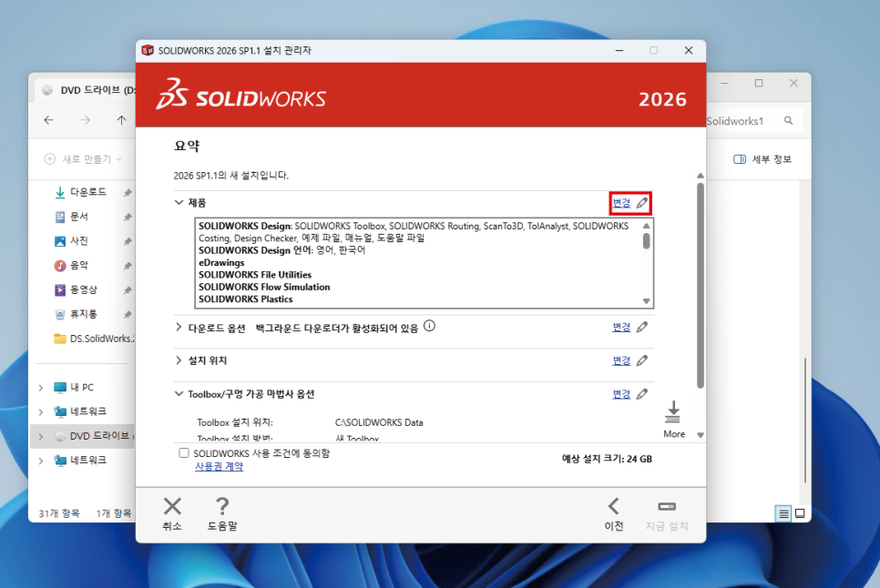Select SOLIDWORKS Plastics text
Screen dimensions: 880x588
(246, 299)
